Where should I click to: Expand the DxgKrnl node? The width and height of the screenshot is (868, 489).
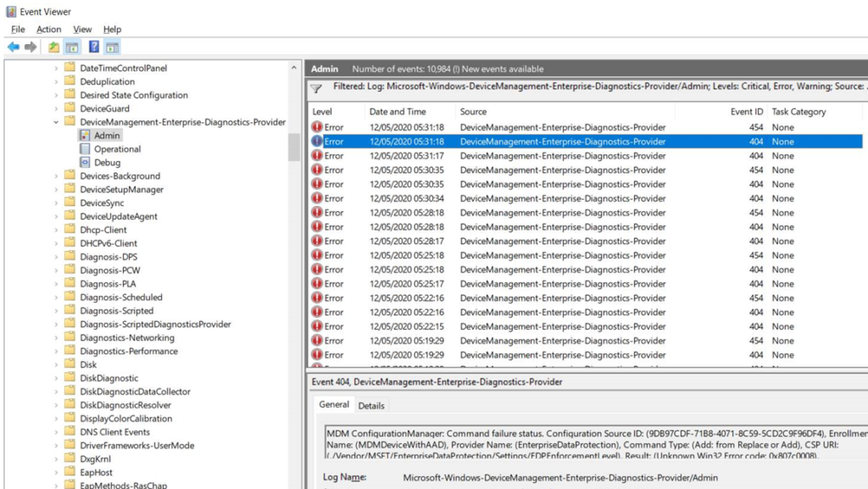click(x=56, y=458)
